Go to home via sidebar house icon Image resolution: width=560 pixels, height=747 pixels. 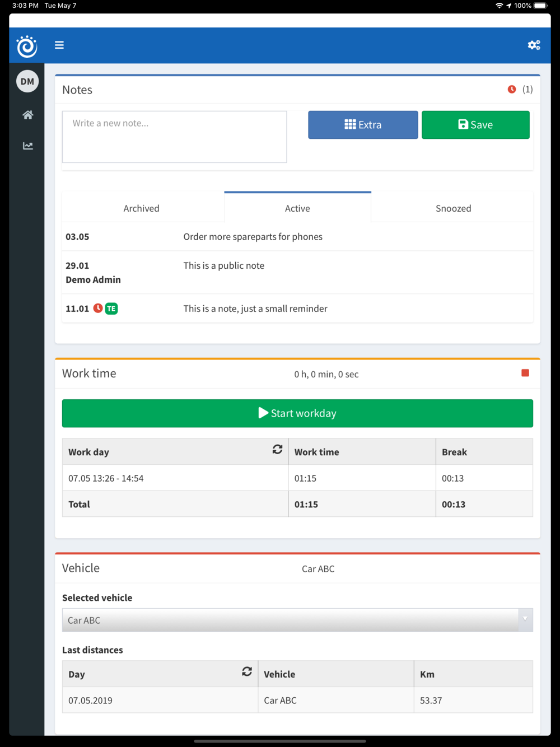(x=27, y=115)
